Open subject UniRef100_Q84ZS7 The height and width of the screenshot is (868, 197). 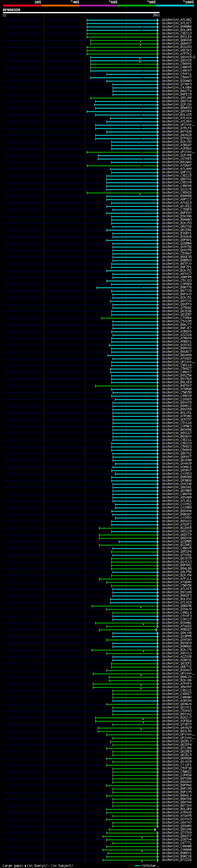176,836
